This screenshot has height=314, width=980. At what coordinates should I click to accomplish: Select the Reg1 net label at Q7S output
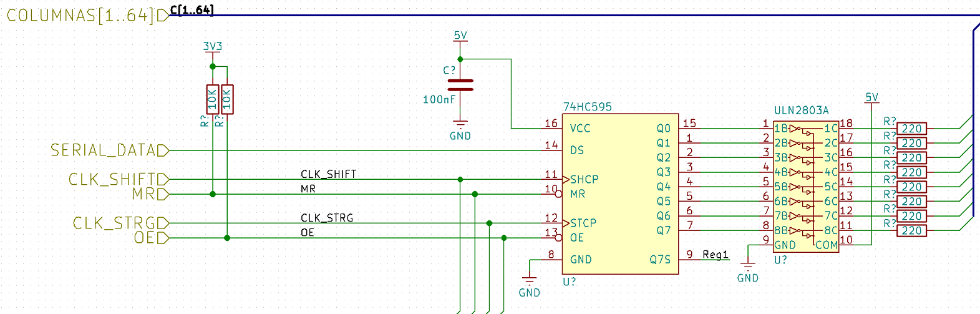(x=716, y=255)
